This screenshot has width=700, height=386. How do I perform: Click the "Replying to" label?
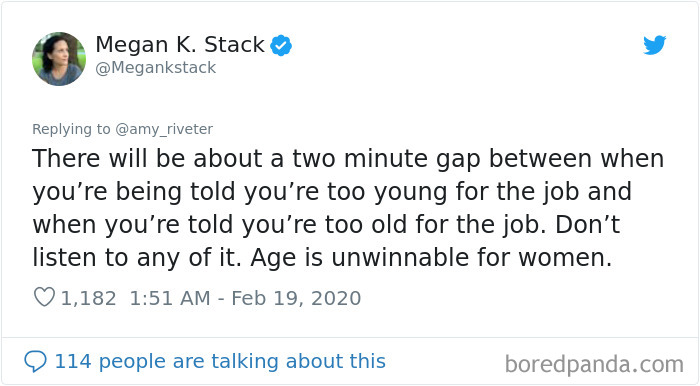pos(71,129)
